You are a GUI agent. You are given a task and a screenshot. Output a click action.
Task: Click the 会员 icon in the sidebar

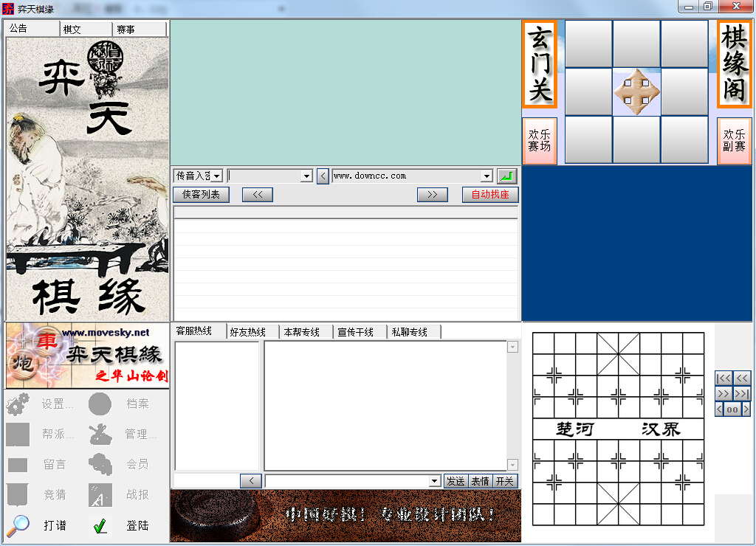click(100, 465)
